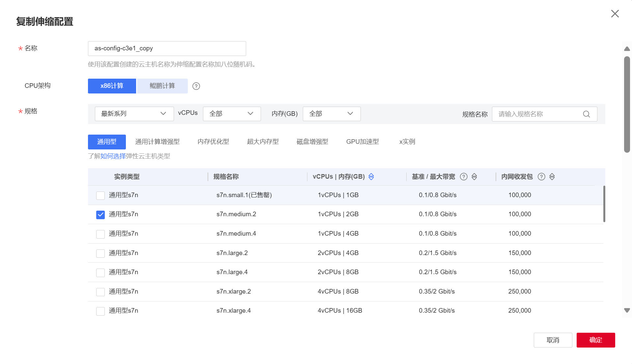632x364 pixels.
Task: Sort flavors by vCPUs and memory
Action: [371, 177]
